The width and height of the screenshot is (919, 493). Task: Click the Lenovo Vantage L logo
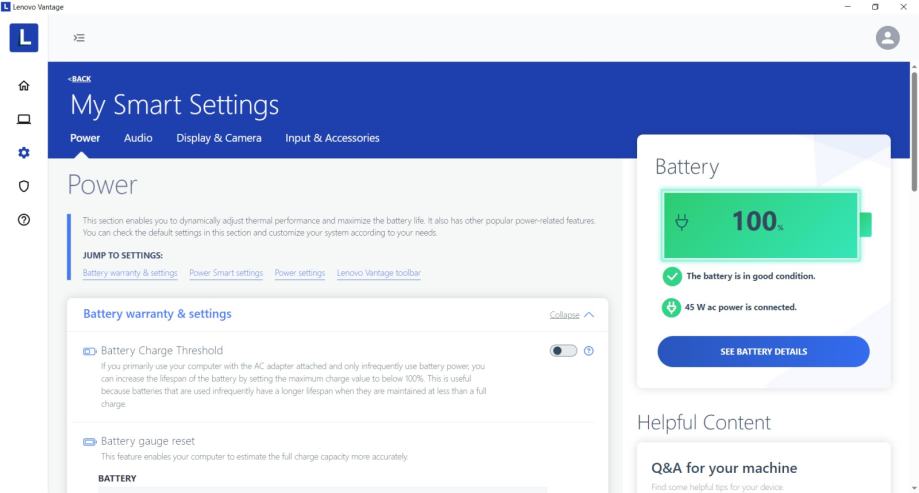pyautogui.click(x=25, y=37)
